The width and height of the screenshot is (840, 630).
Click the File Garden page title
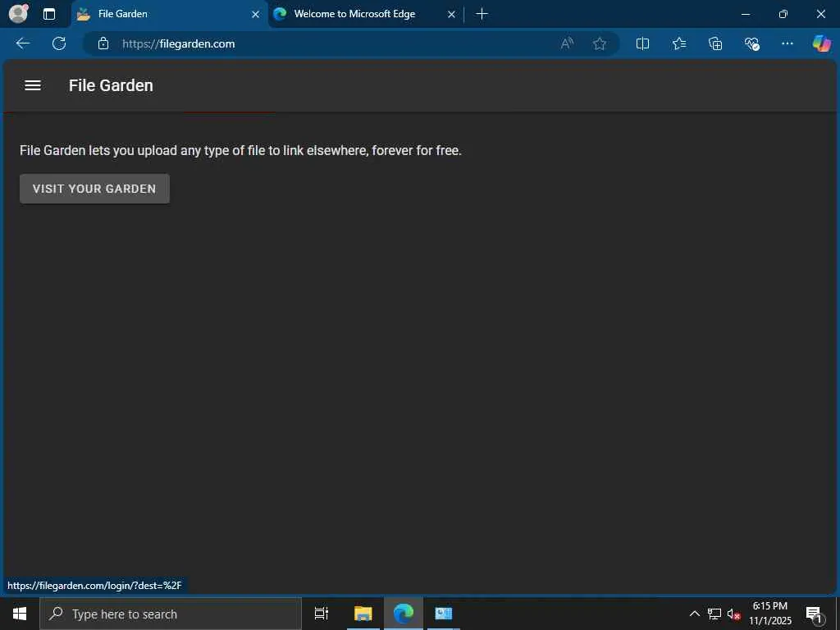[x=111, y=85]
